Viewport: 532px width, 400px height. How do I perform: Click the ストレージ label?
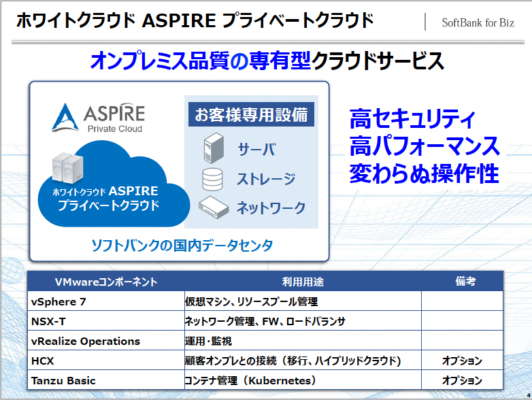266,179
